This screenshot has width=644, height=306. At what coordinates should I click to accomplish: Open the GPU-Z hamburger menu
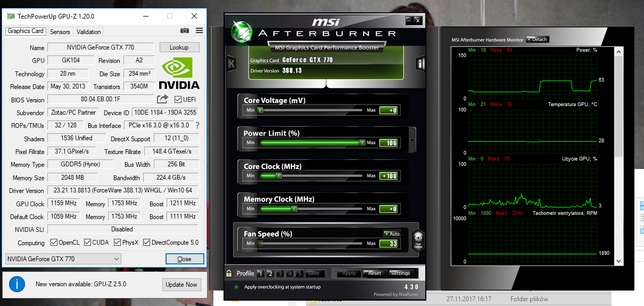[200, 31]
